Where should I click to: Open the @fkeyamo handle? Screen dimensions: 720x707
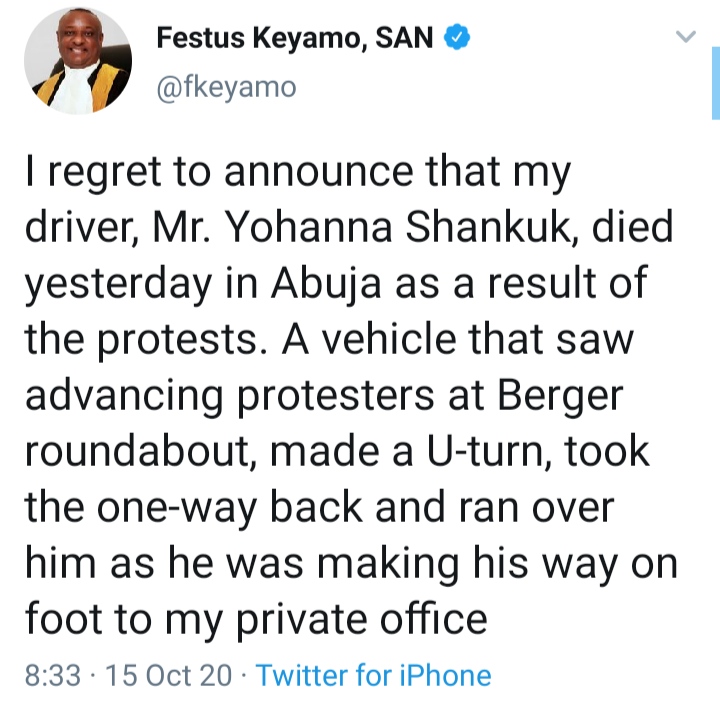tap(226, 87)
